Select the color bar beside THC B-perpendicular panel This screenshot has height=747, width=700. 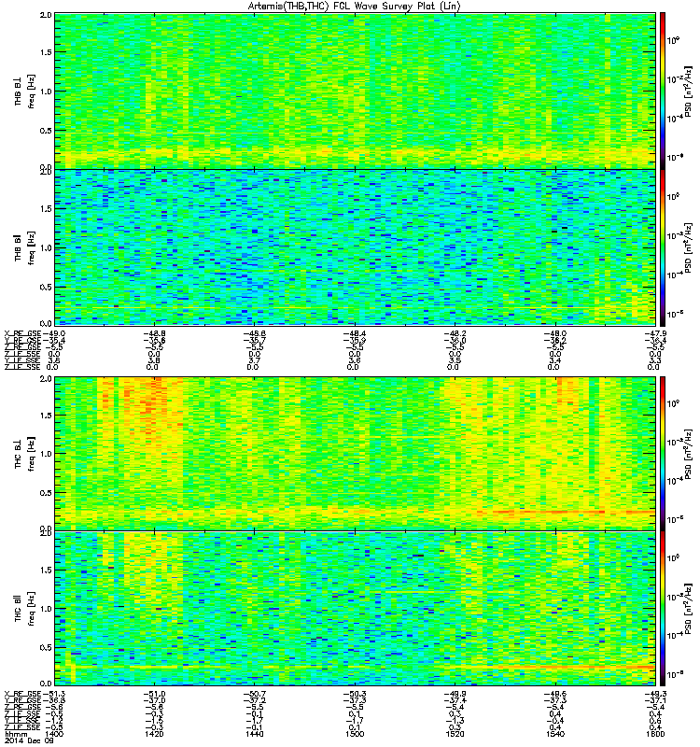point(663,454)
